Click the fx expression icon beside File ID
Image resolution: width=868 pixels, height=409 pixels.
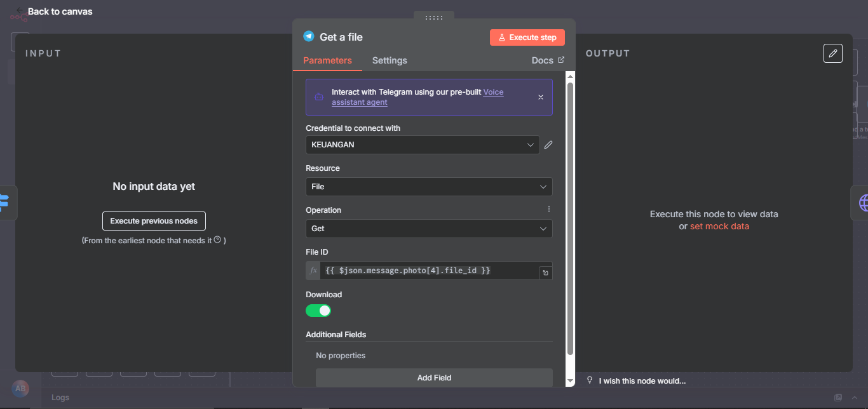tap(313, 271)
